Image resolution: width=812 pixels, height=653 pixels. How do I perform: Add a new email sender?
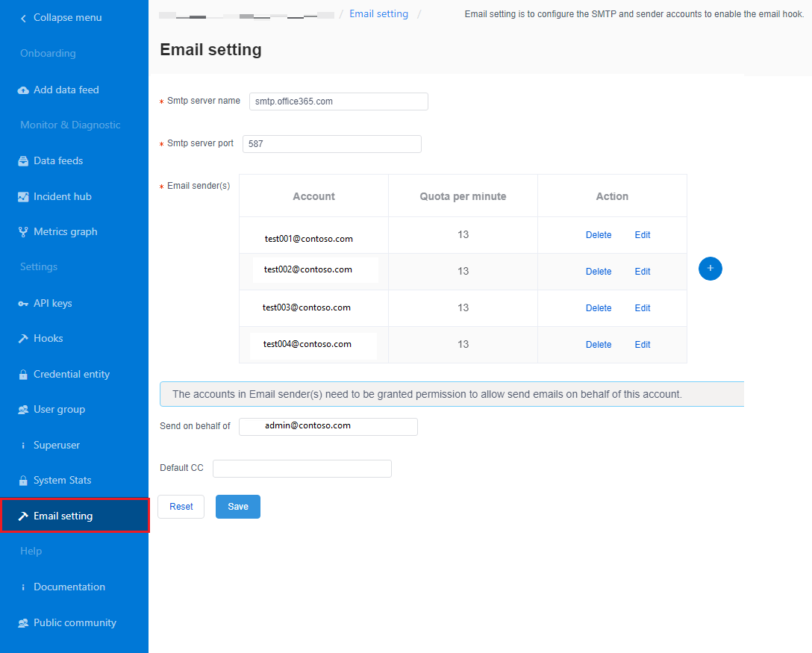tap(710, 269)
